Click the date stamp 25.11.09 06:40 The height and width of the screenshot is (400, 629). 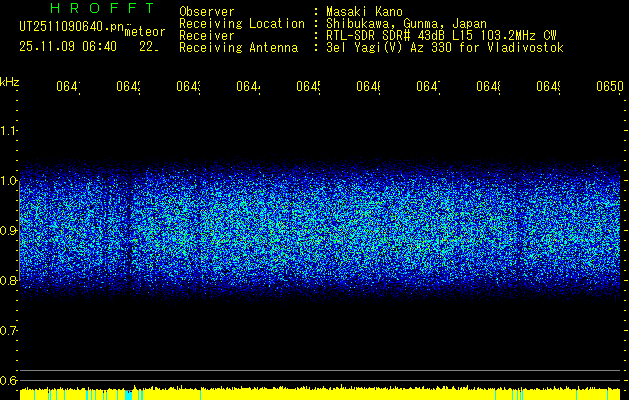(68, 47)
